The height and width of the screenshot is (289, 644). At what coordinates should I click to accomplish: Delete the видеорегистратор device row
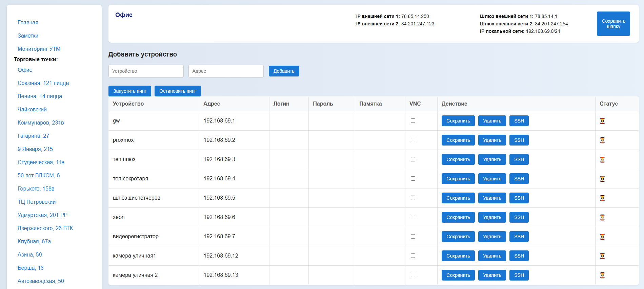point(492,237)
